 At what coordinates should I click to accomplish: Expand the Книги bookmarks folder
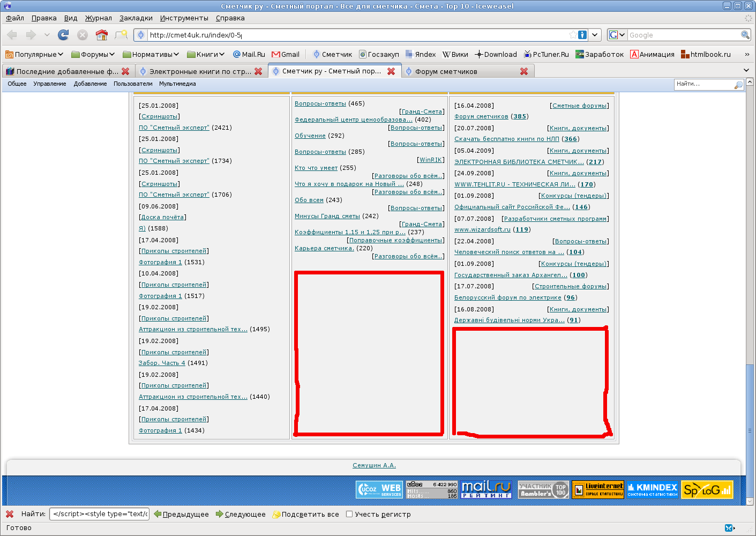(x=206, y=54)
